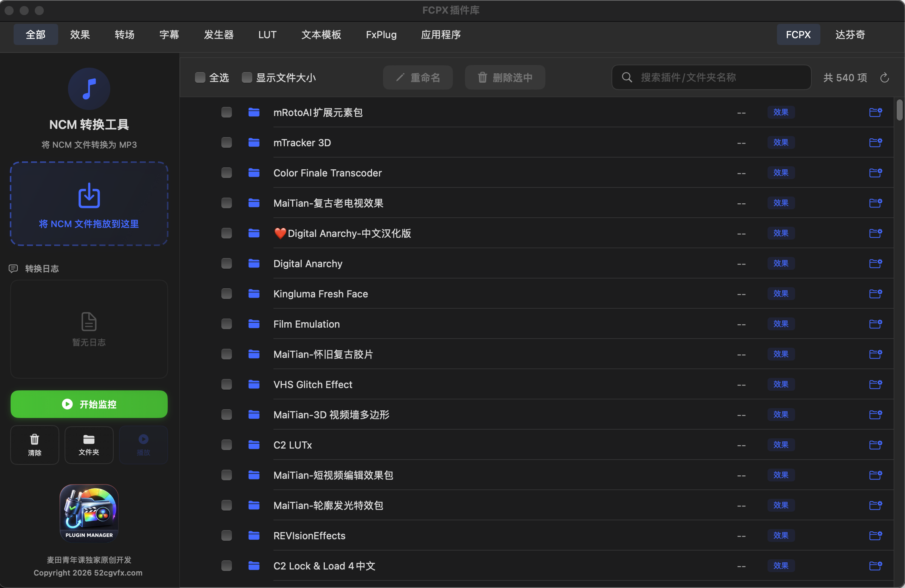905x588 pixels.
Task: Open the output folder button
Action: click(89, 445)
